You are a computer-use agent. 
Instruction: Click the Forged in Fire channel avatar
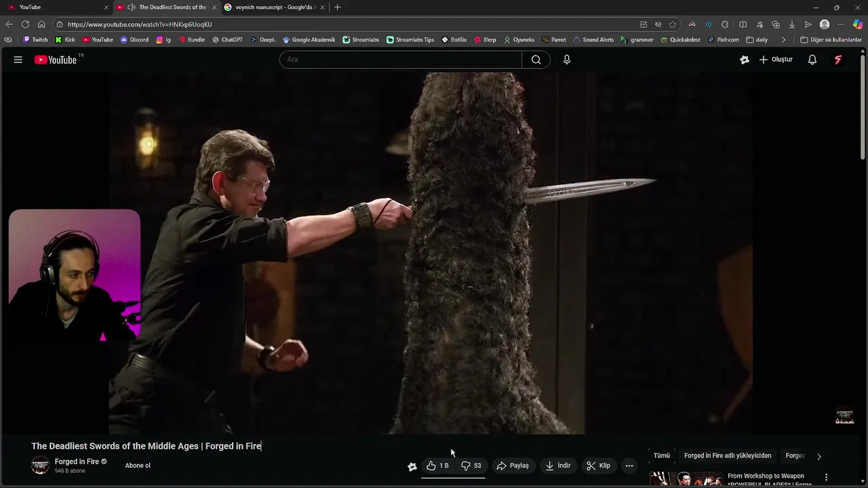(40, 466)
